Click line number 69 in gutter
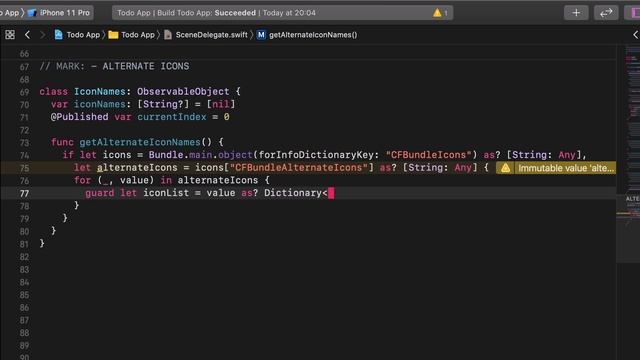The width and height of the screenshot is (640, 360). point(24,92)
